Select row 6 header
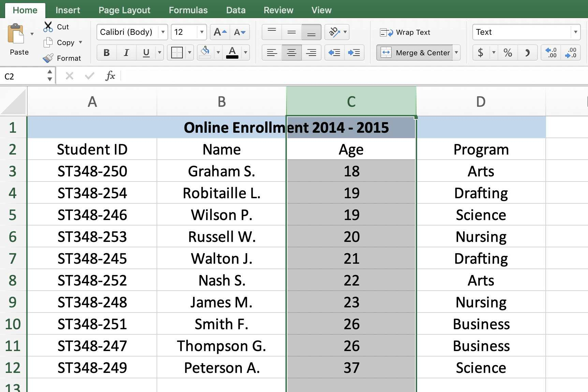588x392 pixels. coord(13,236)
